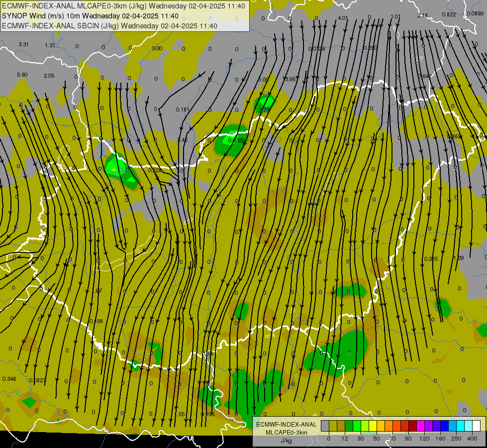Click the map value 2.05

(49, 76)
